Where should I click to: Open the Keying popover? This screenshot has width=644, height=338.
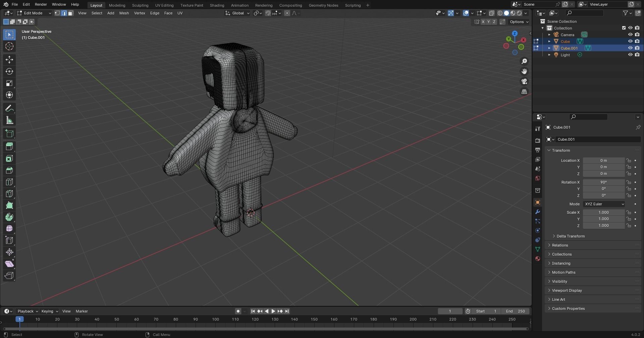[x=49, y=311]
